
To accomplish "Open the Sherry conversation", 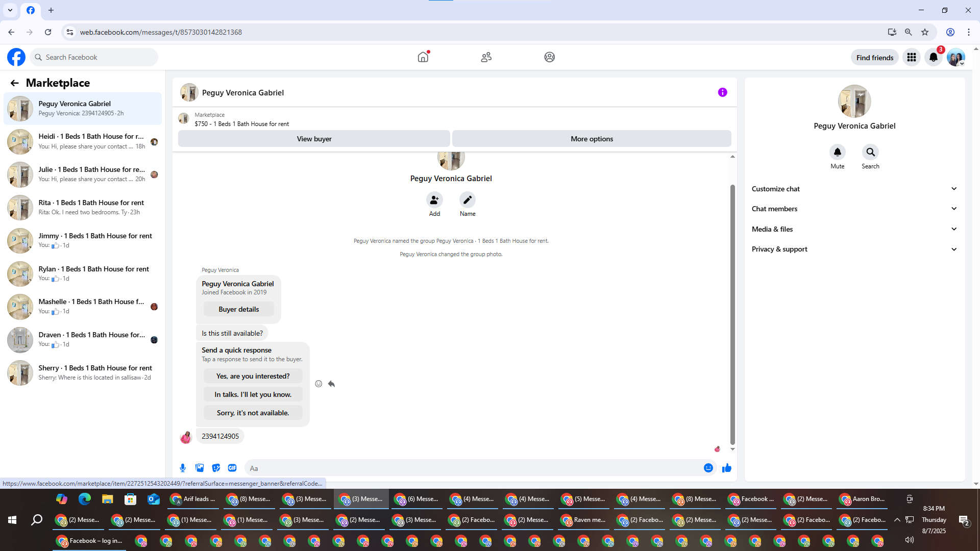I will click(x=83, y=373).
